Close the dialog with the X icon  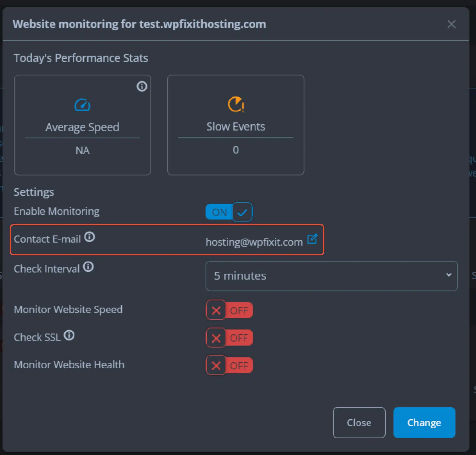point(451,24)
